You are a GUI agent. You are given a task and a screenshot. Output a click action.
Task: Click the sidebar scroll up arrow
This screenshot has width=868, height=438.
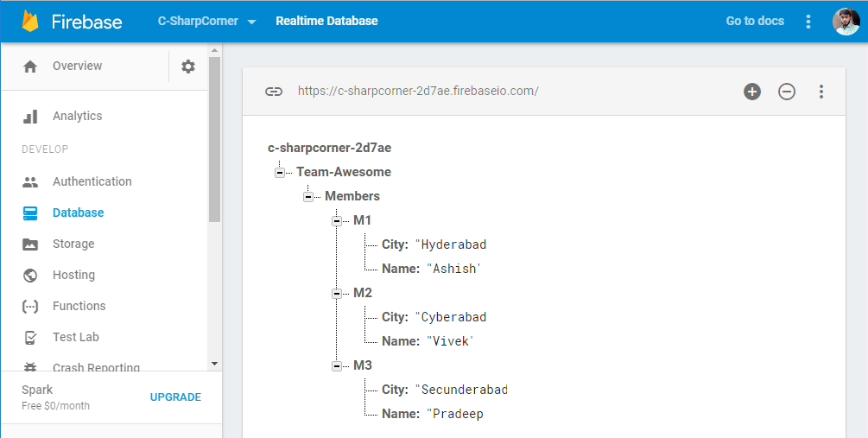tap(215, 50)
